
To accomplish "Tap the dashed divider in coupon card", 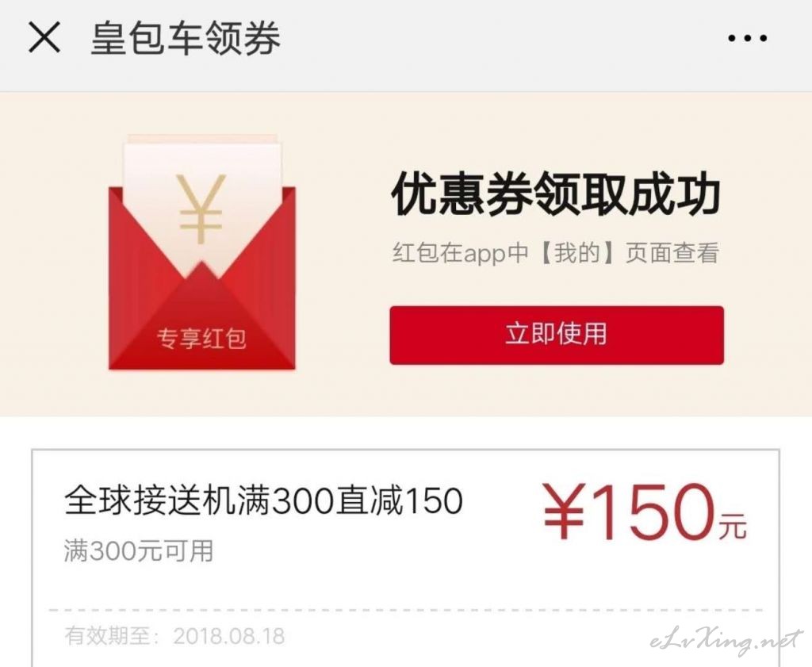I will tap(405, 610).
